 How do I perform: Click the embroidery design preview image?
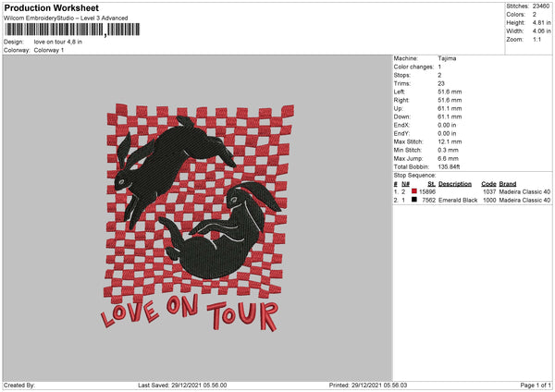tap(198, 218)
